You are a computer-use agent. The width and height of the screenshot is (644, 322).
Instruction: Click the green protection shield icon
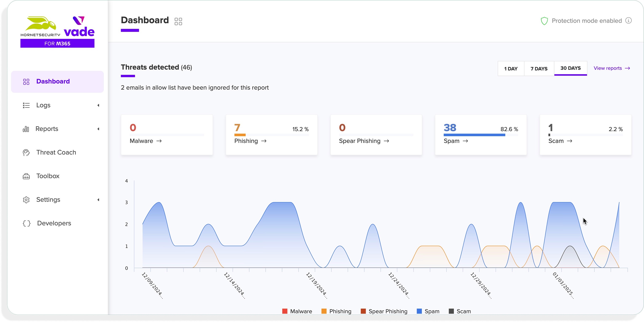tap(544, 21)
